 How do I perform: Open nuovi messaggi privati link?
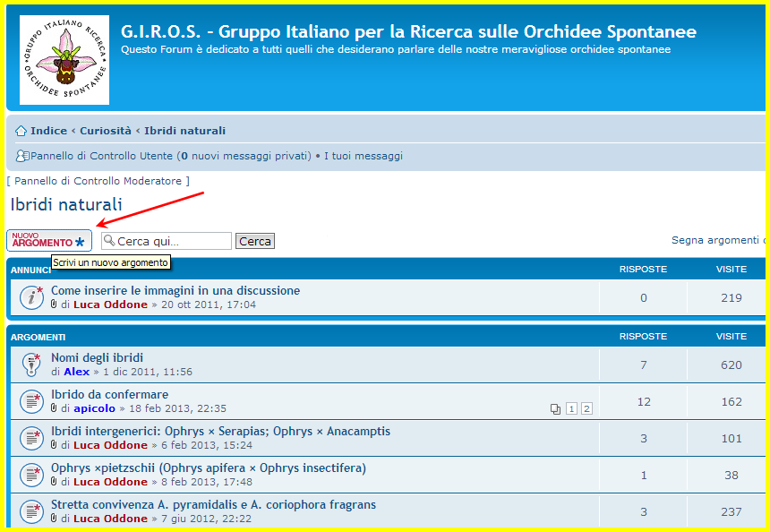245,156
